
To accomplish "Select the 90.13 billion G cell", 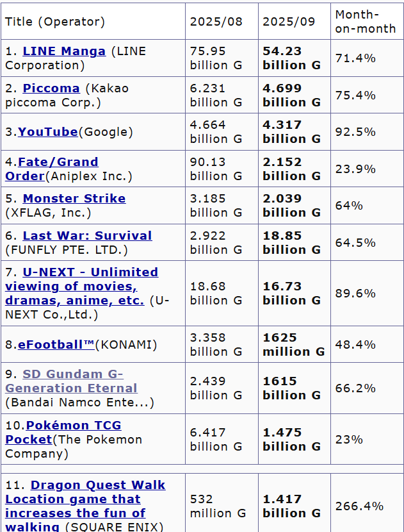I will [x=222, y=169].
